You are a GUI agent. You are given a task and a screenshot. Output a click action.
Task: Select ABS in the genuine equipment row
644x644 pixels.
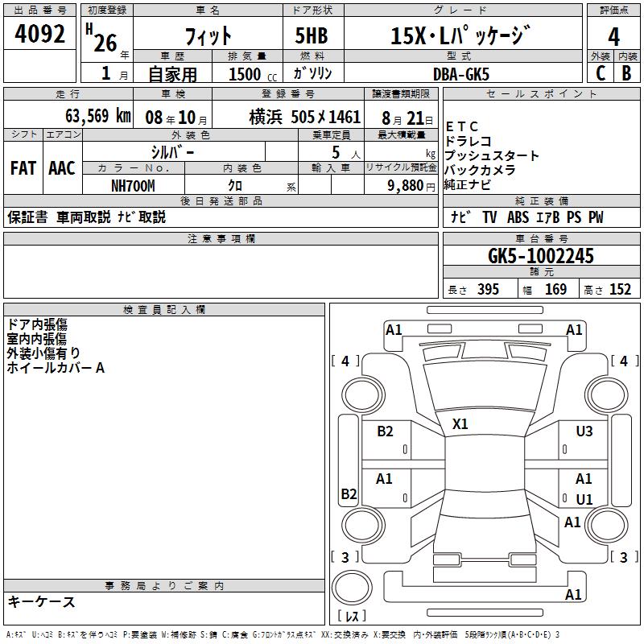pos(518,217)
